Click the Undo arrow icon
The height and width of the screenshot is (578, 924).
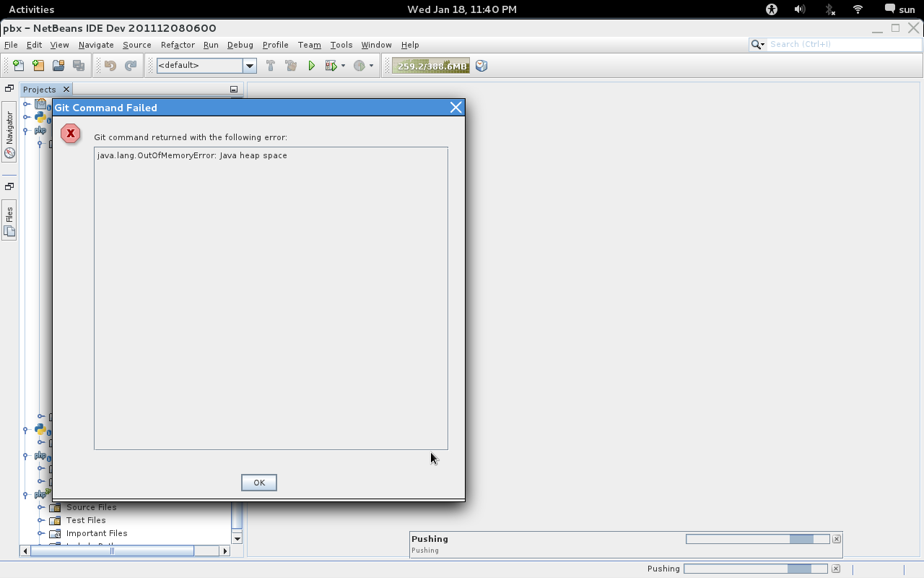[x=110, y=66]
